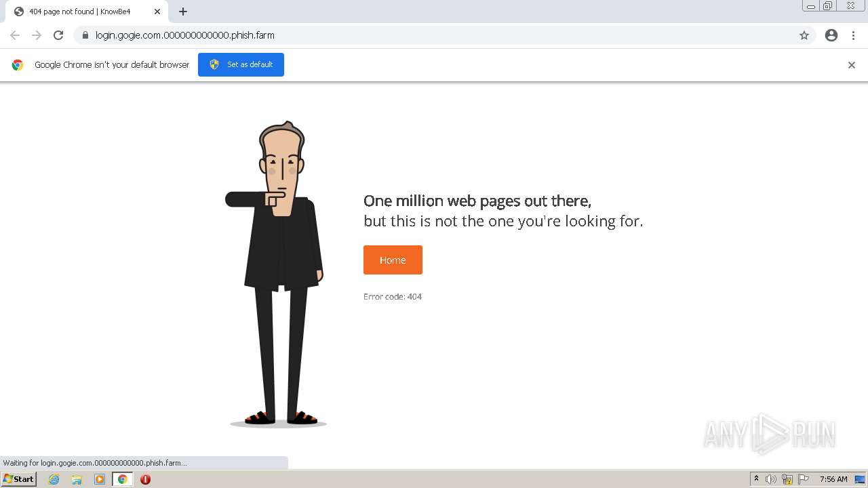Bookmark this page with the star icon
868x488 pixels.
click(x=804, y=35)
